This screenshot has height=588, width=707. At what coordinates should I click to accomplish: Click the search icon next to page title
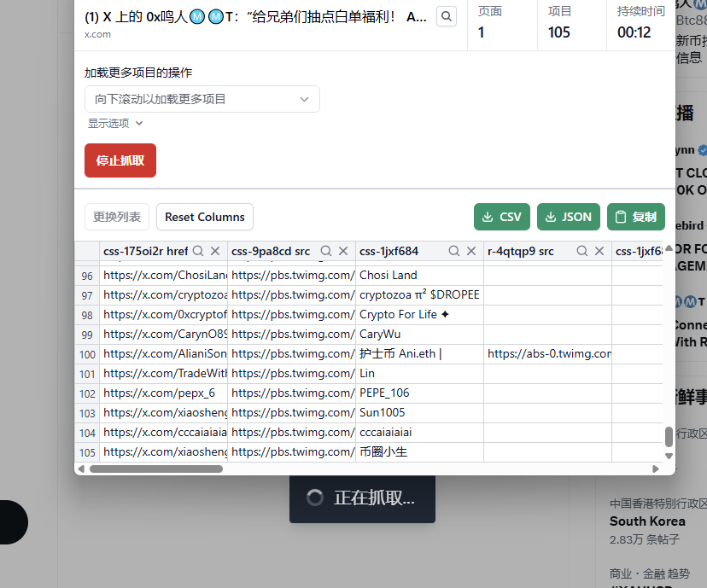447,17
